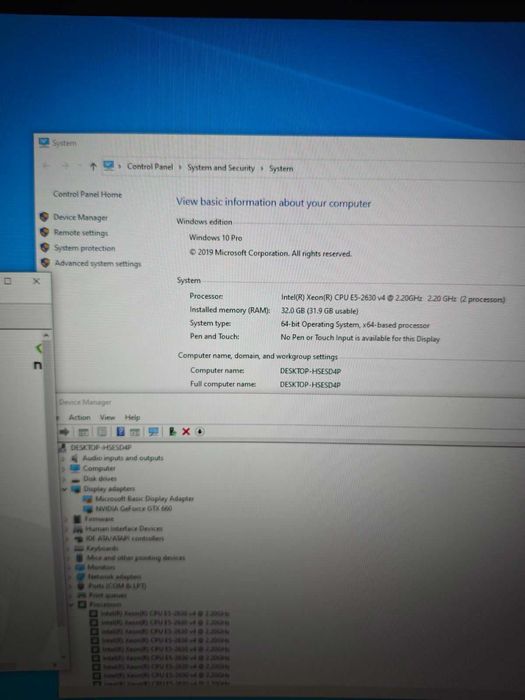Screen dimensions: 525x700
Task: Collapse the Processors category
Action: [x=71, y=604]
